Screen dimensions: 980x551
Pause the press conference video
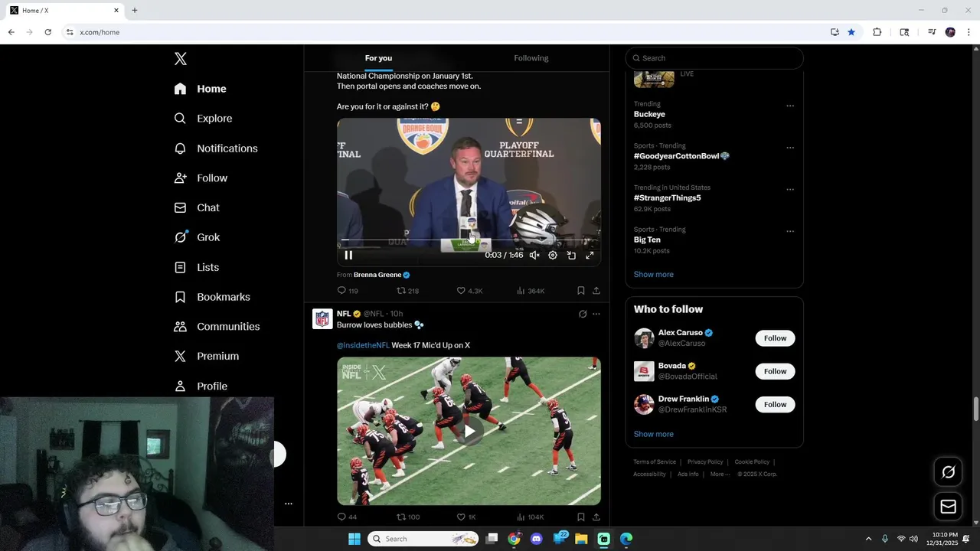click(348, 256)
